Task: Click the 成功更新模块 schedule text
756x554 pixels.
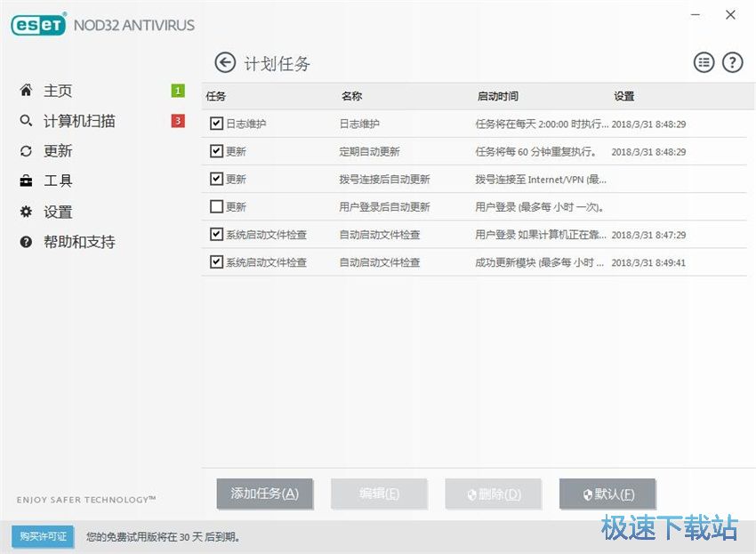Action: 540,262
